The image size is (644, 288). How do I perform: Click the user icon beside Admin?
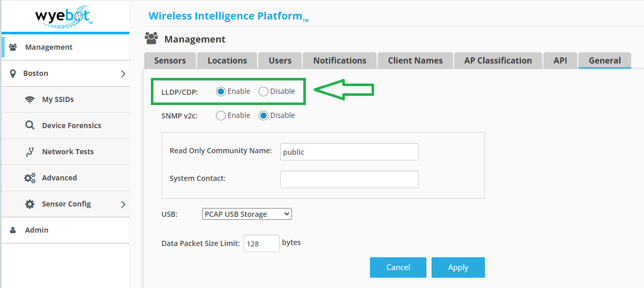[13, 230]
